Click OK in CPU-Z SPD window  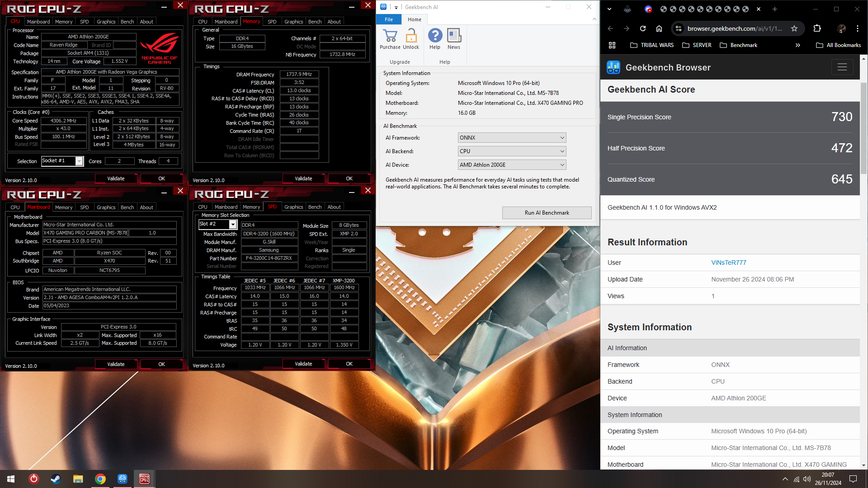click(349, 364)
